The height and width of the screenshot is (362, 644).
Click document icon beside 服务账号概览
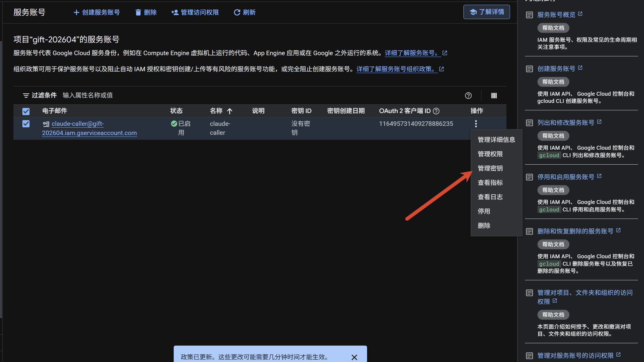click(529, 15)
